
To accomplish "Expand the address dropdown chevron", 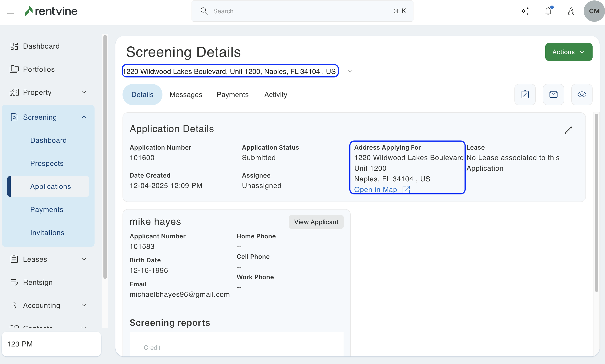I will pos(350,71).
